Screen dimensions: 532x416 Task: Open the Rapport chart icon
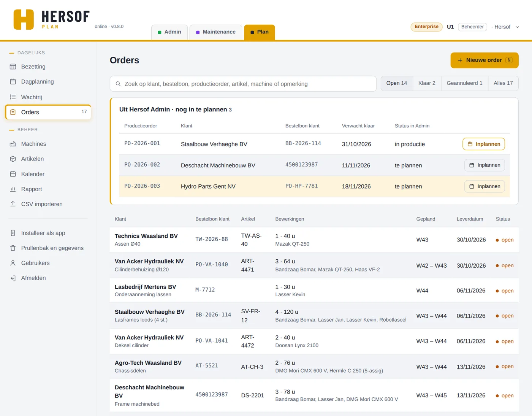point(13,189)
